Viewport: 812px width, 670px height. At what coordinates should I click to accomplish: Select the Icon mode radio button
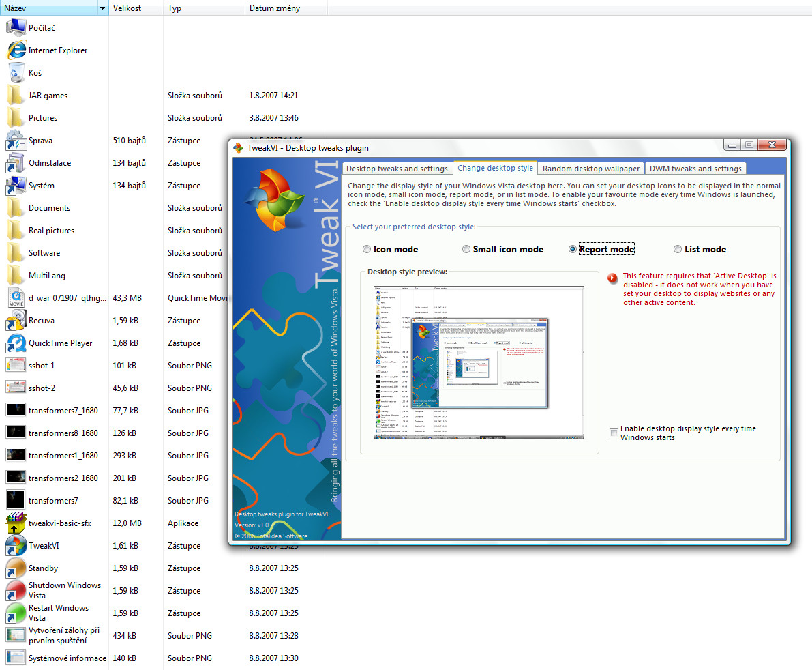(x=367, y=249)
